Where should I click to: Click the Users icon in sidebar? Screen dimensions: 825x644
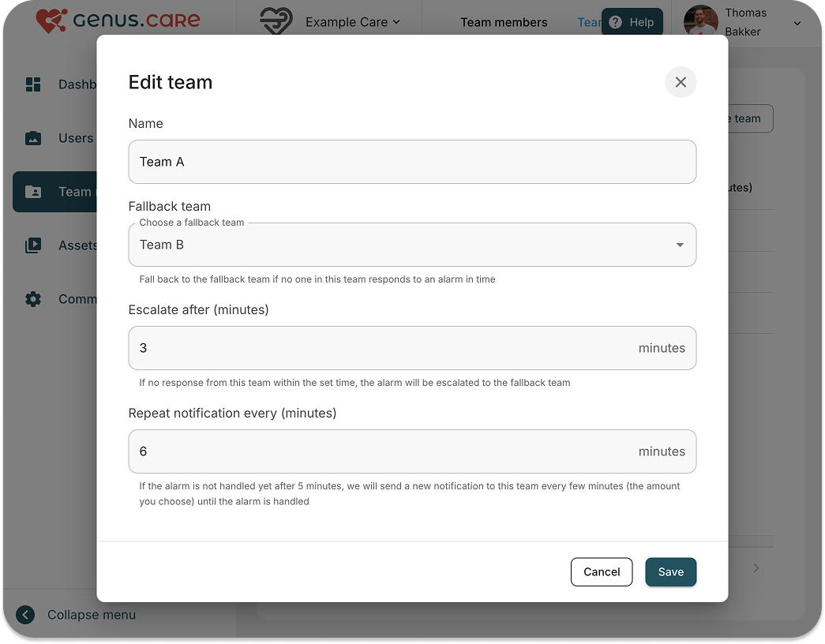[33, 138]
